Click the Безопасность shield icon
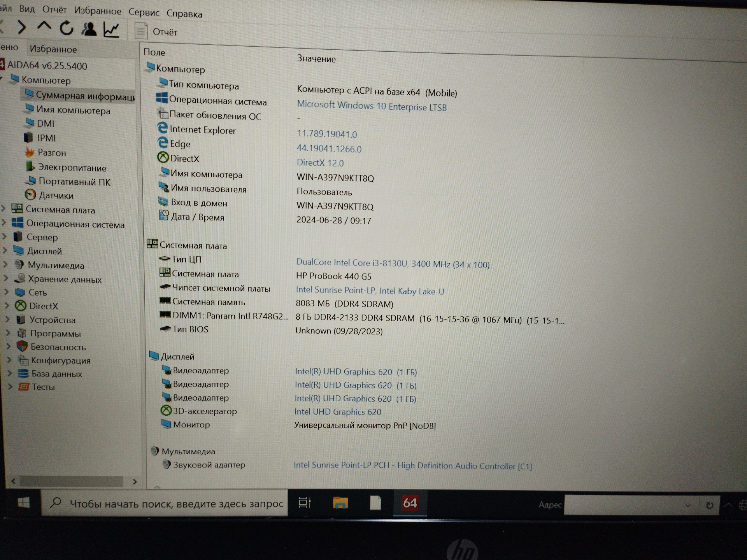This screenshot has height=560, width=747. pyautogui.click(x=22, y=346)
